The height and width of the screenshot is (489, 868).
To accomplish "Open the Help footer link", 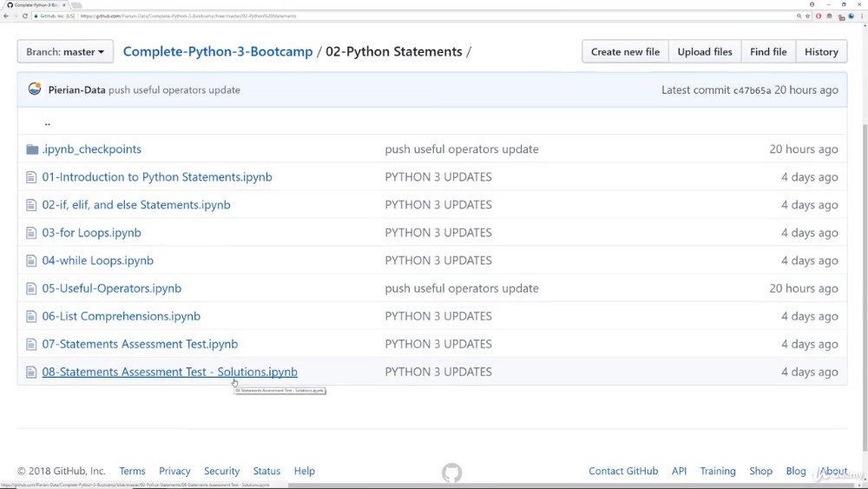I will tap(305, 471).
